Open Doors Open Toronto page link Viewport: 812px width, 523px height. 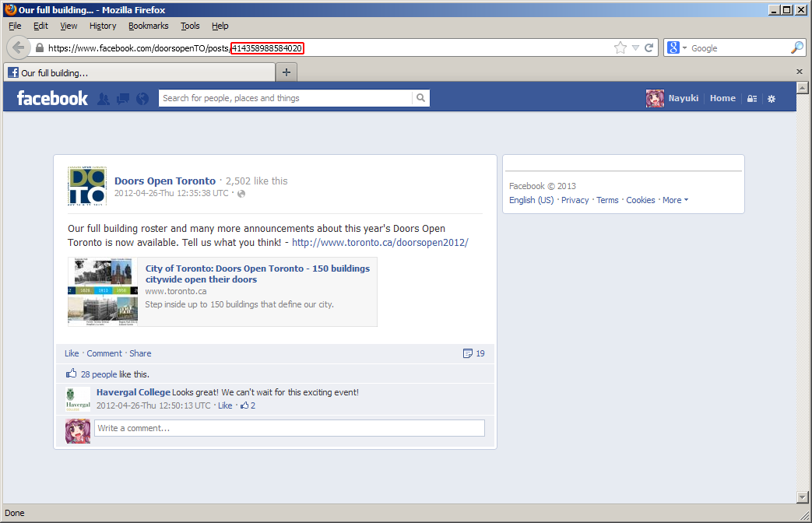point(165,181)
